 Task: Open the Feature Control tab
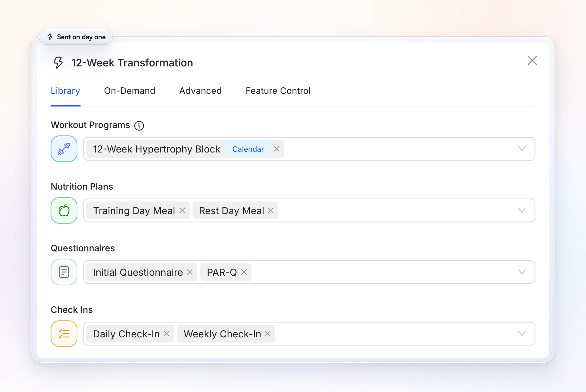278,91
